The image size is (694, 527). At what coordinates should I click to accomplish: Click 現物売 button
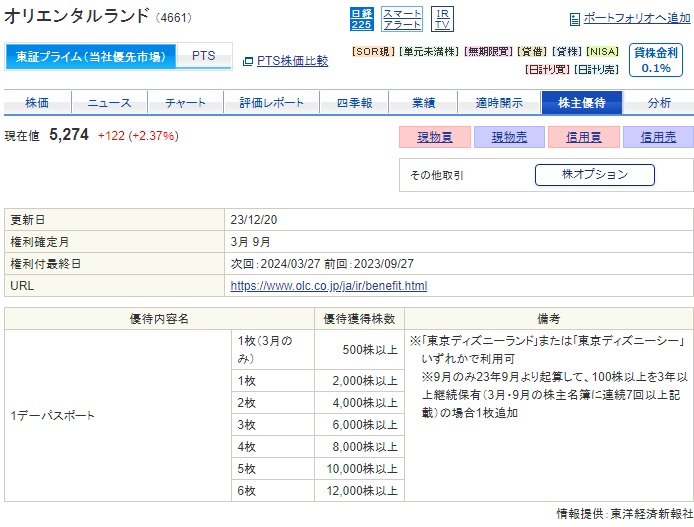tap(509, 137)
